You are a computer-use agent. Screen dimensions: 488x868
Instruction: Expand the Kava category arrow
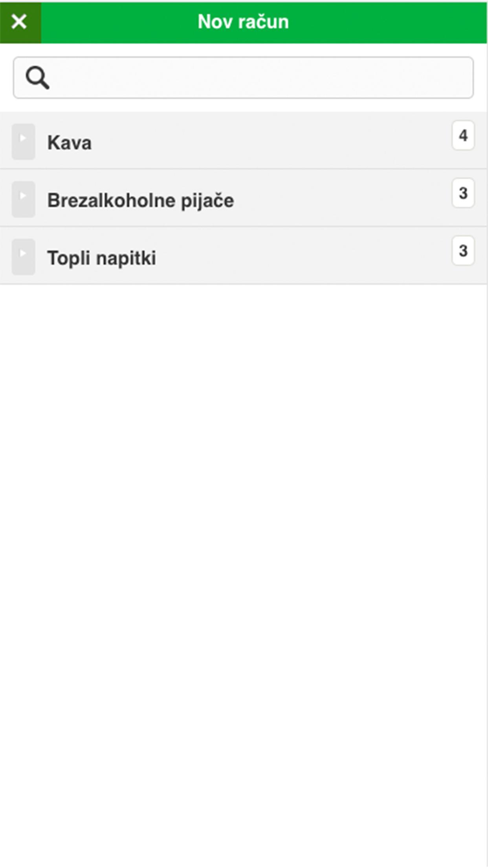[23, 142]
